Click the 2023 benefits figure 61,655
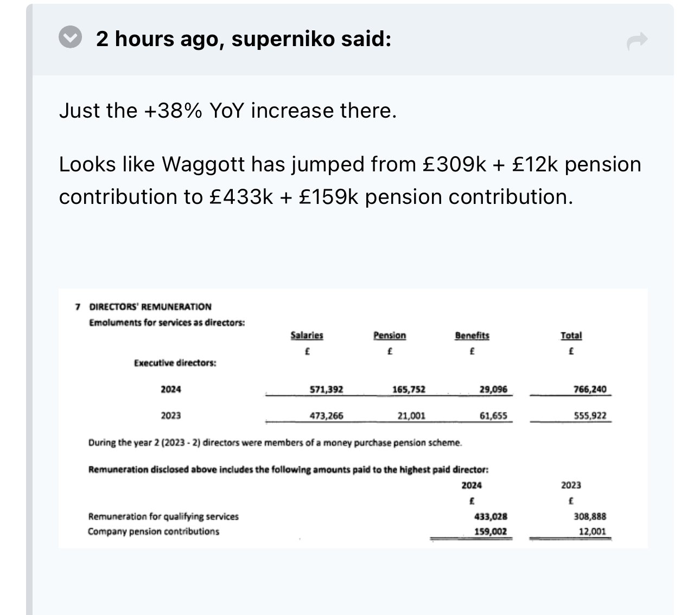This screenshot has width=700, height=615. 493,416
